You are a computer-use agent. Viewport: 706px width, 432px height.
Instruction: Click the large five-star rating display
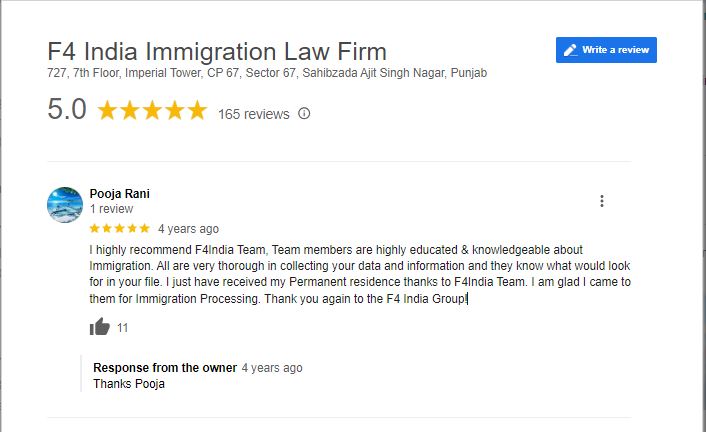tap(152, 110)
